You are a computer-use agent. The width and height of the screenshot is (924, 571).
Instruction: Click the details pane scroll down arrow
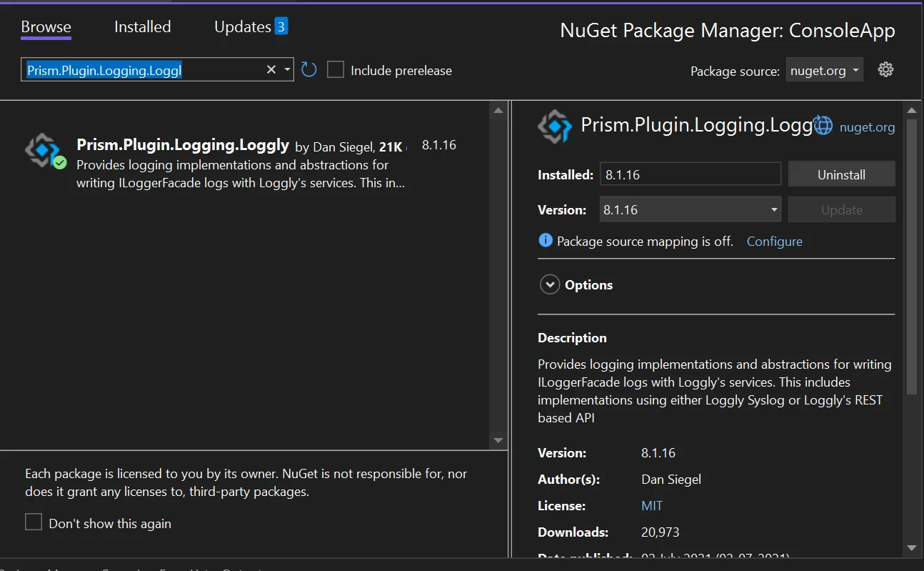tap(911, 548)
